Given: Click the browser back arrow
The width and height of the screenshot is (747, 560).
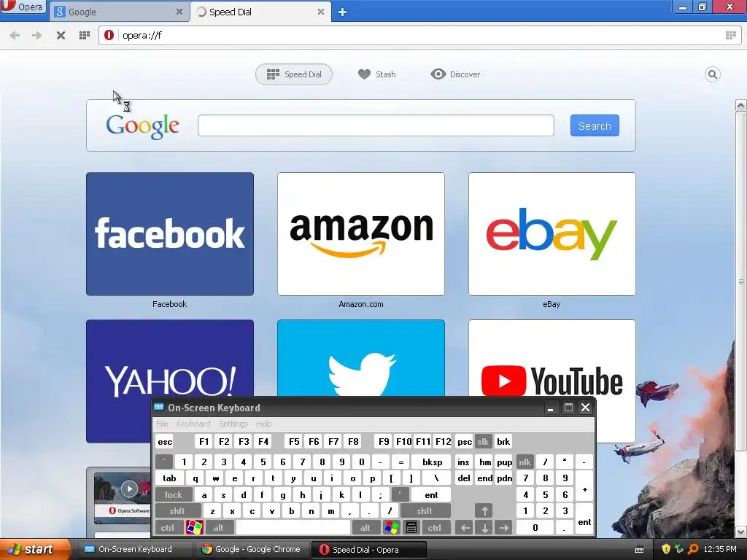Looking at the screenshot, I should tap(15, 35).
